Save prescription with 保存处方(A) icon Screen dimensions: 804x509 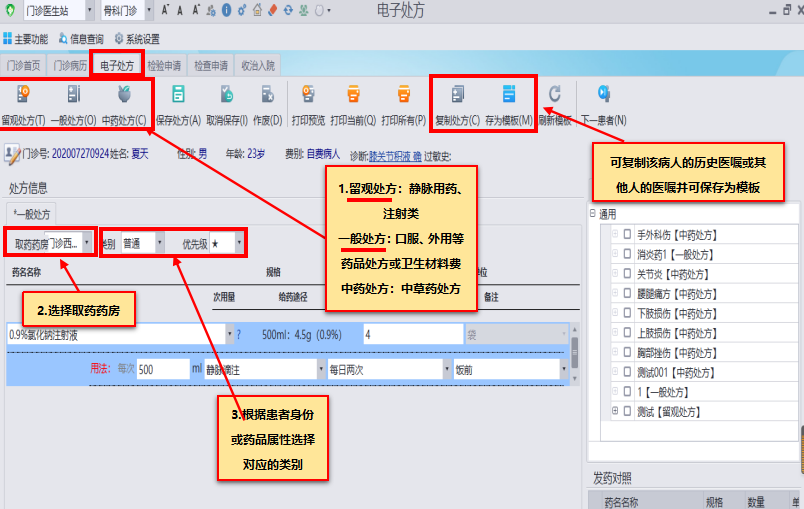tap(178, 95)
